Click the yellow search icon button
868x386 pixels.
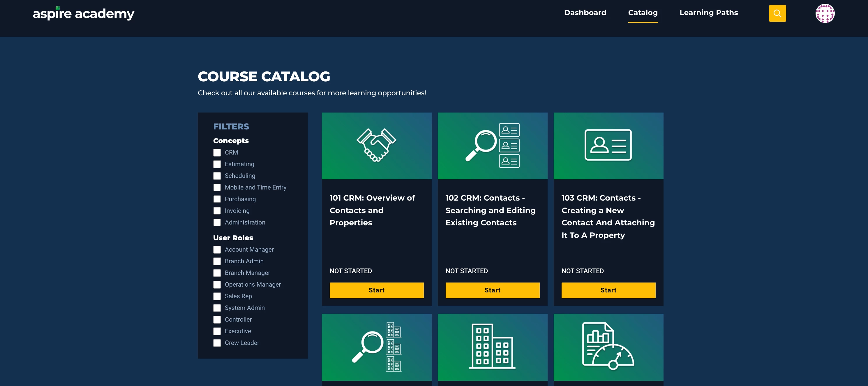coord(777,13)
